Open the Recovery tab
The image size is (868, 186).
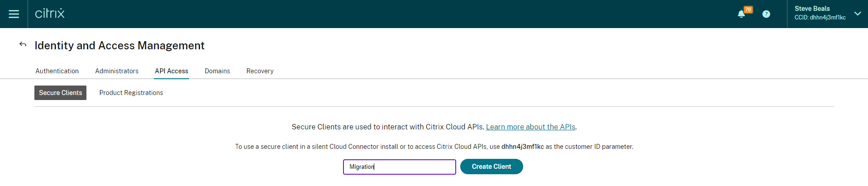(x=260, y=71)
